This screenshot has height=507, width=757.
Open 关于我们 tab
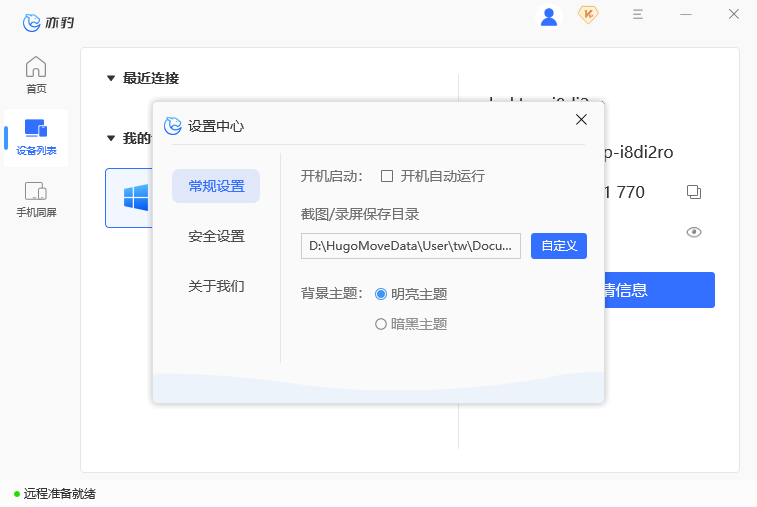coord(216,286)
